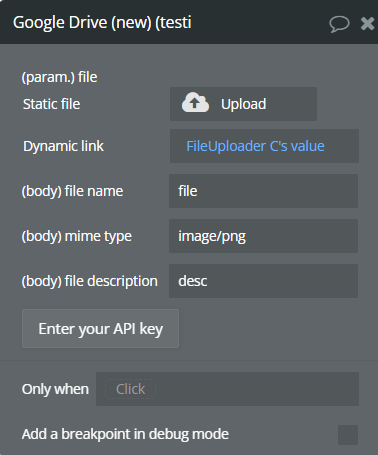Click the file description field with 'desc'
This screenshot has width=378, height=455.
263,281
